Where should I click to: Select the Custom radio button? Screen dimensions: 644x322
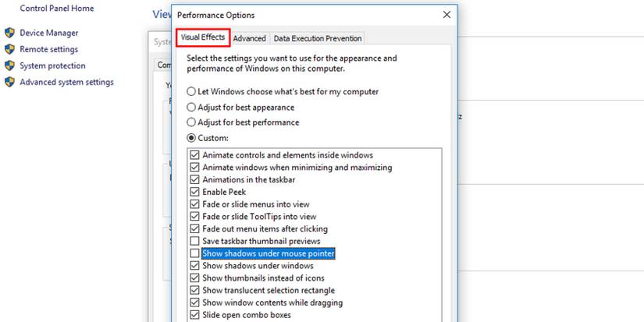point(191,138)
